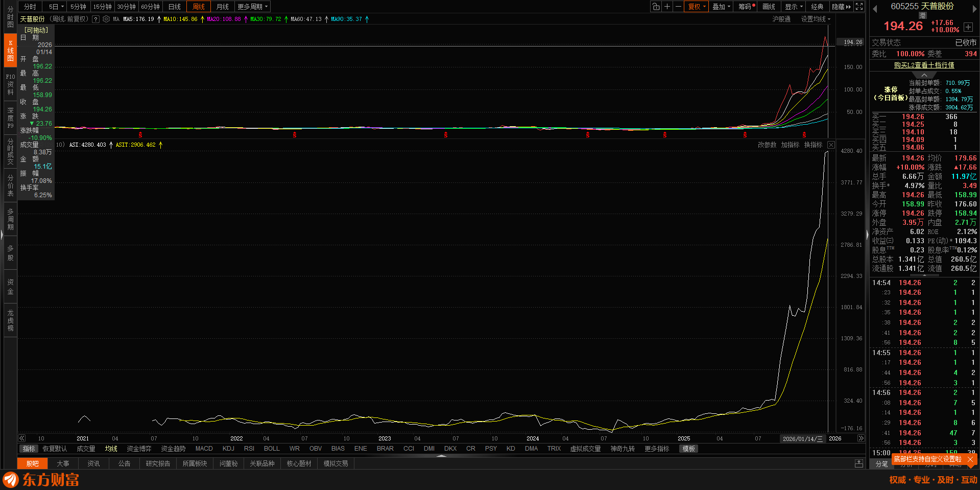The image size is (980, 490).
Task: Click the 沪股通 label
Action: click(781, 19)
